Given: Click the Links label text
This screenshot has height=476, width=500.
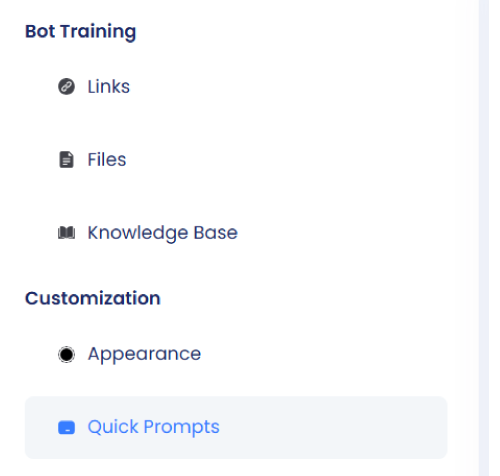Looking at the screenshot, I should pyautogui.click(x=109, y=87).
